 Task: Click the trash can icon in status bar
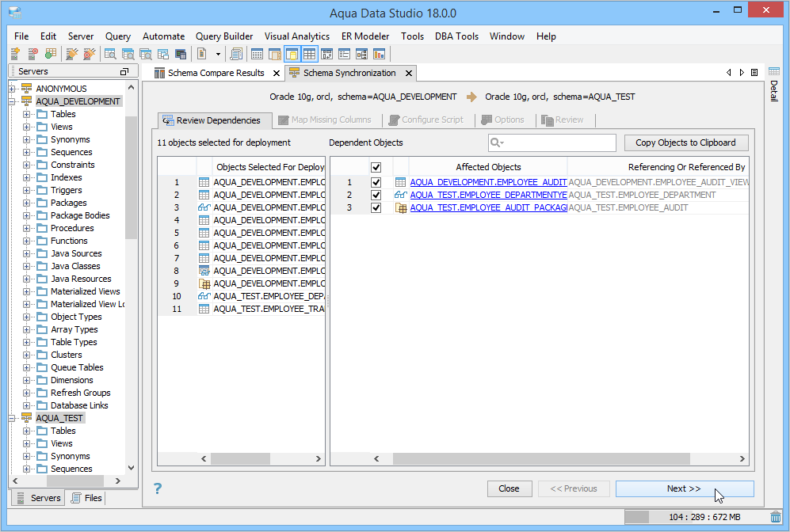(776, 517)
